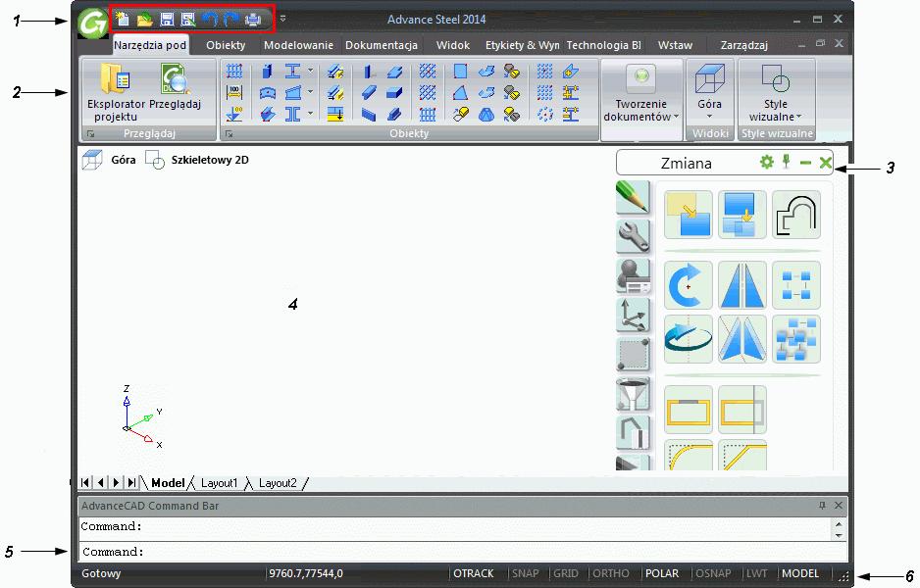Expand the Style wizualne dropdown
The image size is (920, 588).
pyautogui.click(x=798, y=117)
